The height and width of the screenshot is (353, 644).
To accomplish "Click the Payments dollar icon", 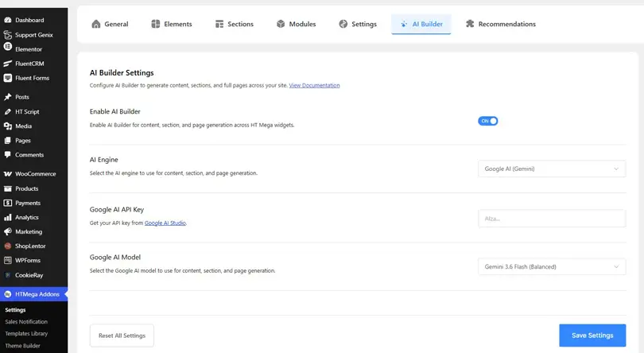I will click(x=7, y=203).
